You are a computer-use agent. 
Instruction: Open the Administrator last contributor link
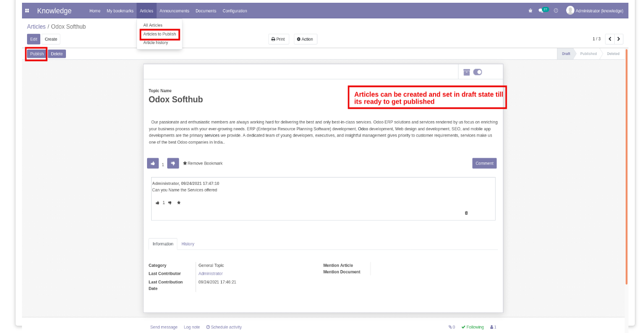tap(211, 273)
